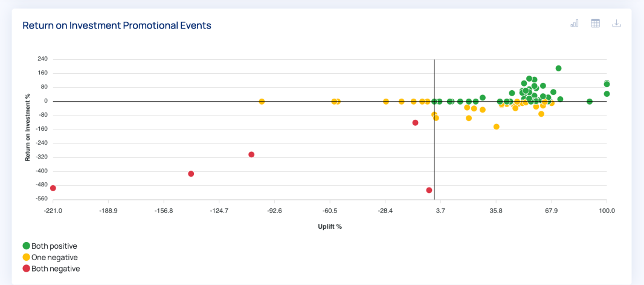This screenshot has height=285, width=644.
Task: Download the chart using download icon
Action: (616, 24)
